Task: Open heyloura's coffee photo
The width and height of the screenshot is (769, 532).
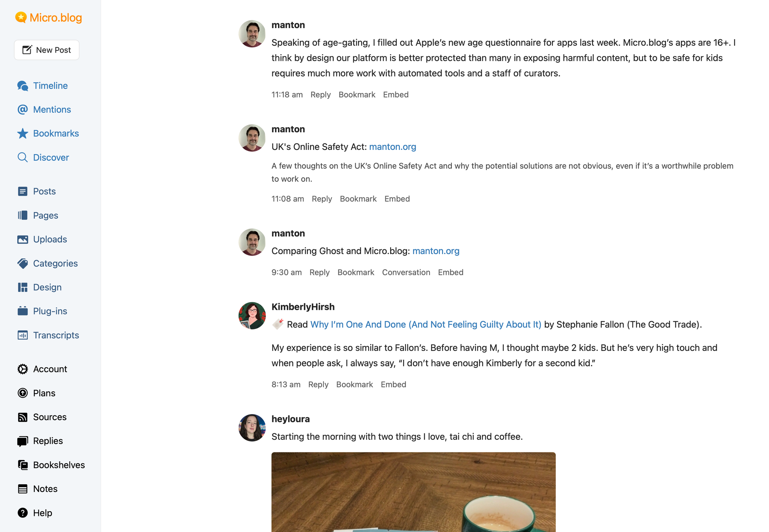Action: [x=413, y=492]
